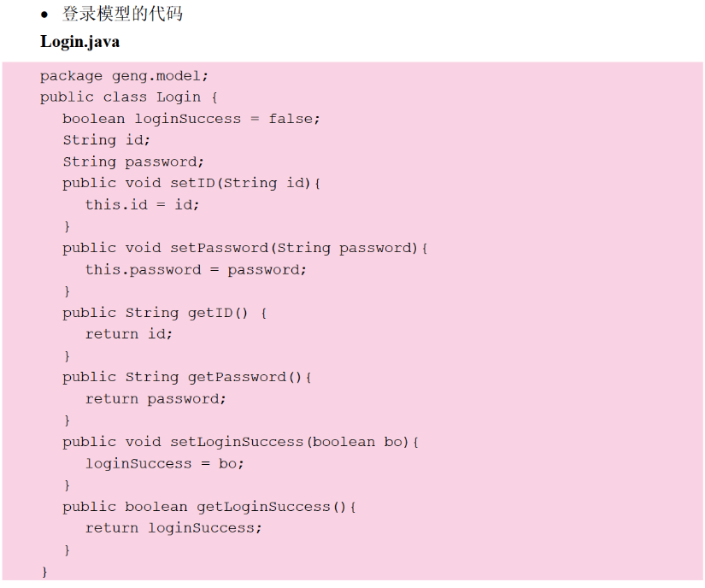Click the 'boolean loginSuccess = false;' line
The image size is (705, 588).
pyautogui.click(x=191, y=119)
